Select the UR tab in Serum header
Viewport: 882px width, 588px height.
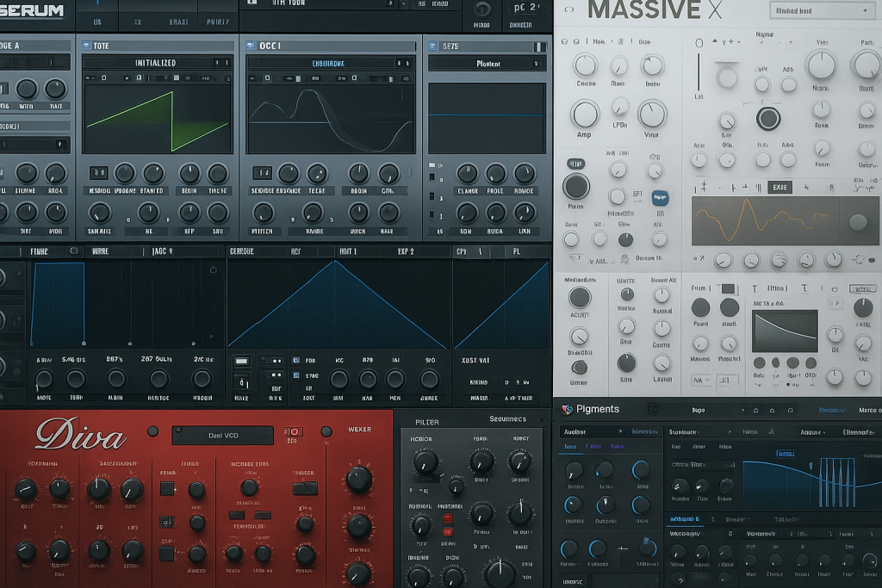click(97, 22)
